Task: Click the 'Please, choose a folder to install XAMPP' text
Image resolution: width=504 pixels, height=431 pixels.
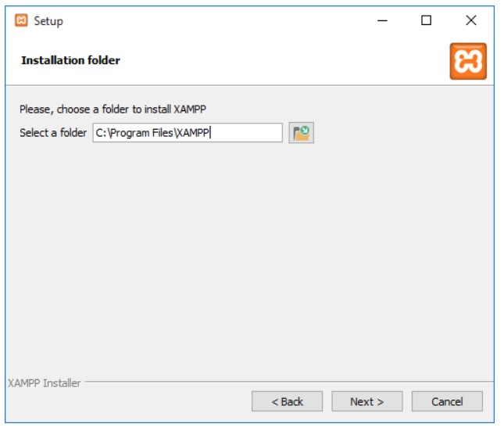Action: click(113, 110)
